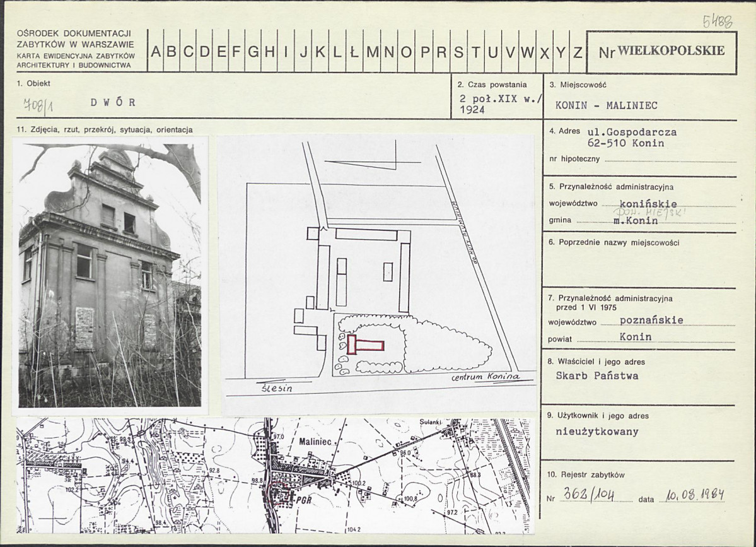Click the date '2 poł.XIX w./'
Image resolution: width=756 pixels, height=547 pixels.
[501, 99]
